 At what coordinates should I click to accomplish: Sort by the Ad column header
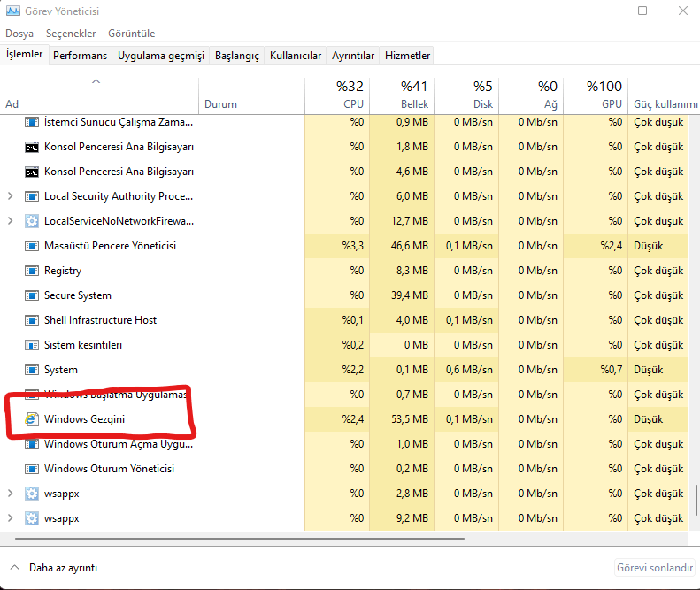99,96
